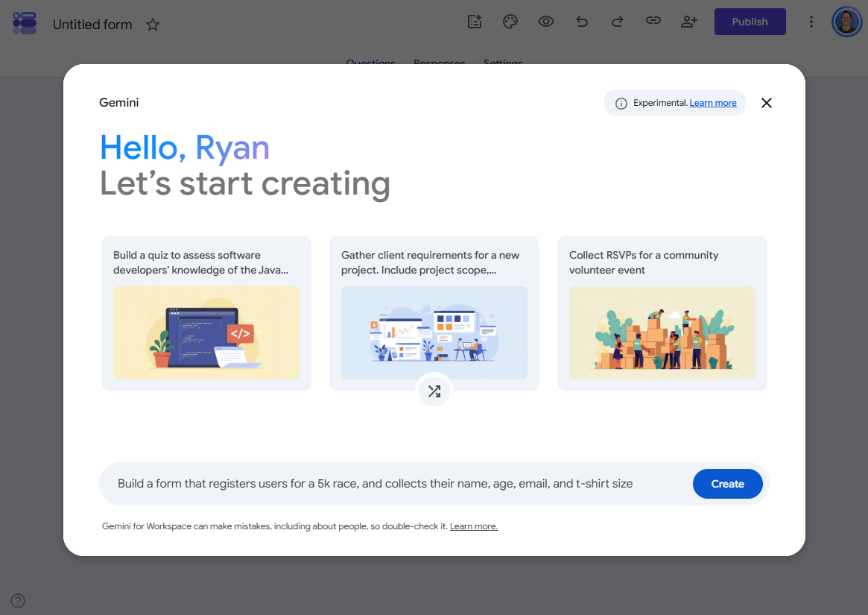Screen dimensions: 868x615
Task: Select the software developers quiz card
Action: [x=206, y=314]
